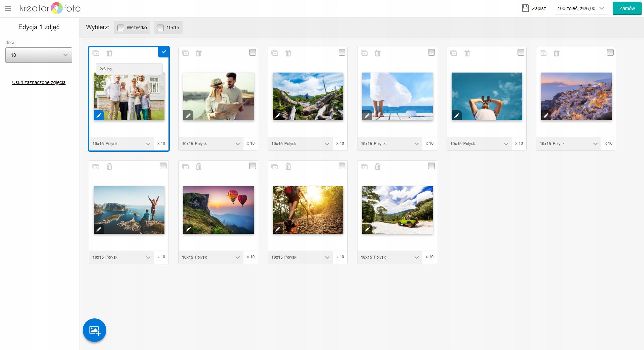Check the Wszystko select-all checkbox
The width and height of the screenshot is (644, 350).
pos(121,28)
